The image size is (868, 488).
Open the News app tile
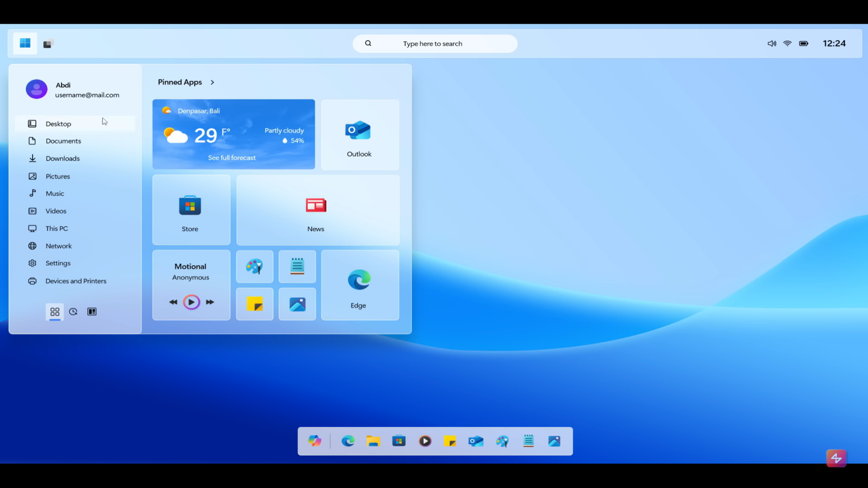[x=316, y=210]
